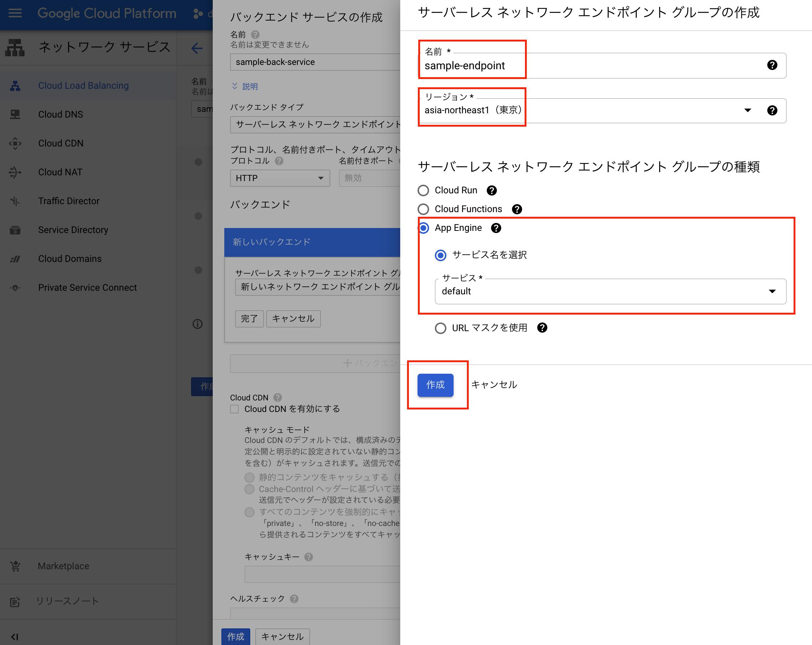Select the Cloud Run radio button
The width and height of the screenshot is (812, 645).
[x=423, y=190]
